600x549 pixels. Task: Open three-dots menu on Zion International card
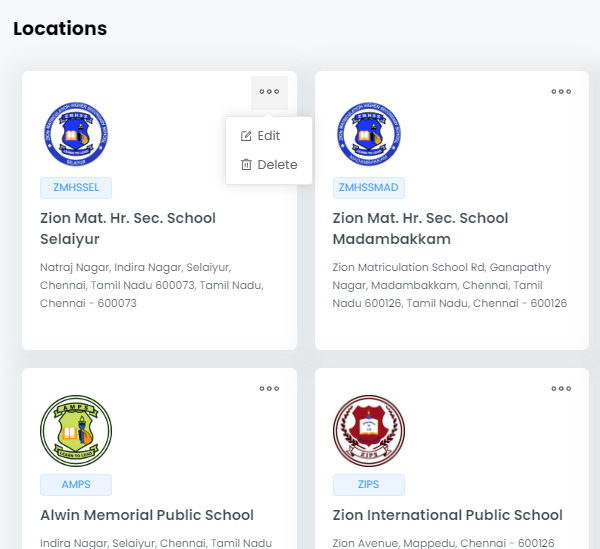561,389
